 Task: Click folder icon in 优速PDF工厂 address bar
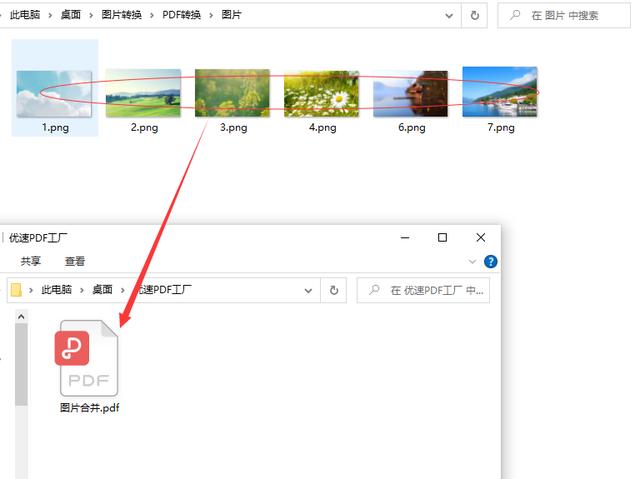pos(16,290)
